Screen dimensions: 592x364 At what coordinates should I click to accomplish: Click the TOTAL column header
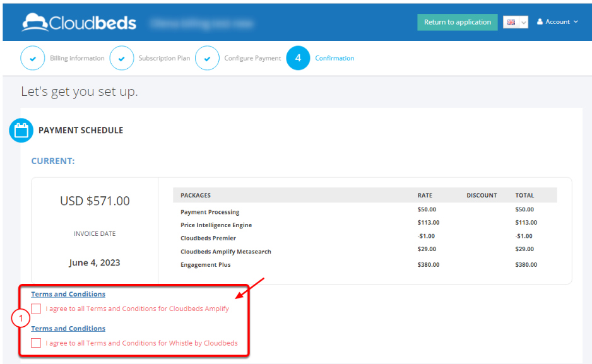(524, 196)
